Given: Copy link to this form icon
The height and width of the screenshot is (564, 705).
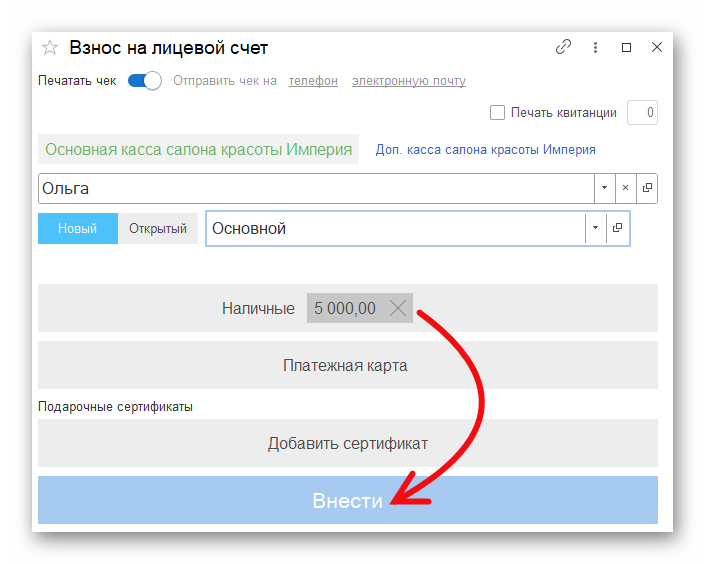Looking at the screenshot, I should click(563, 47).
